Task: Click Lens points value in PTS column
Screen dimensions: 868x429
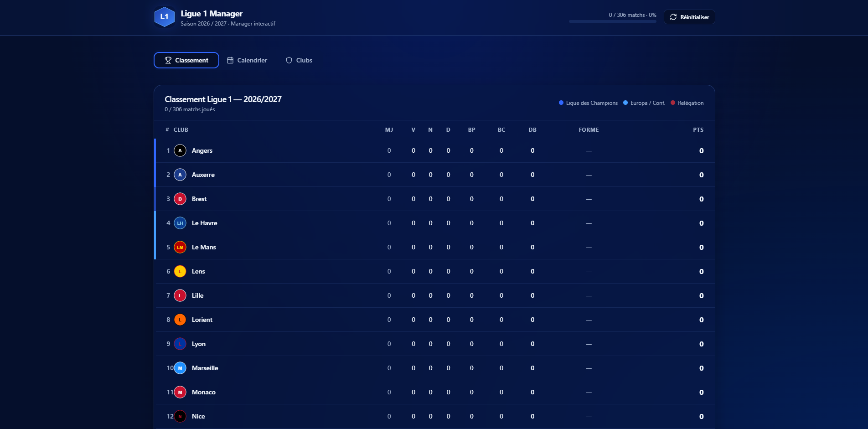Action: 701,271
